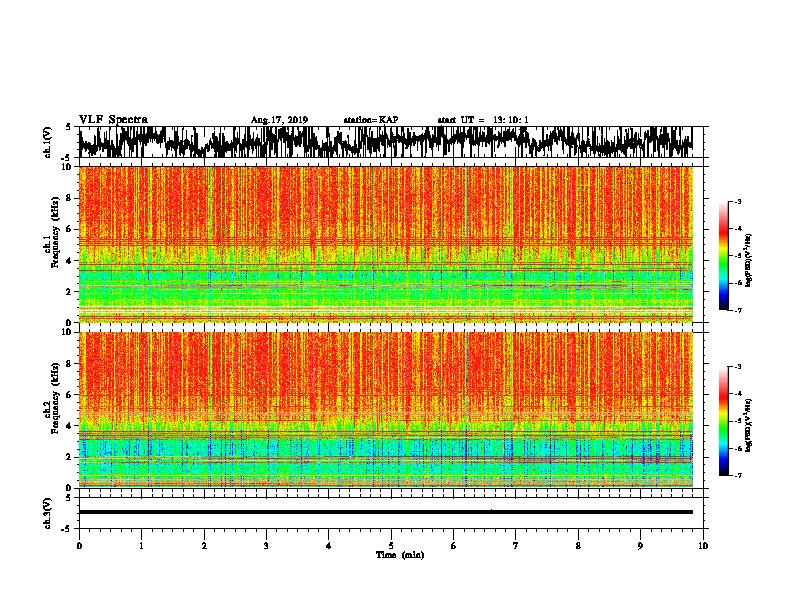Viewport: 792px width, 612px height.
Task: Click the ch.1(V) waveform axis label
Action: point(48,142)
